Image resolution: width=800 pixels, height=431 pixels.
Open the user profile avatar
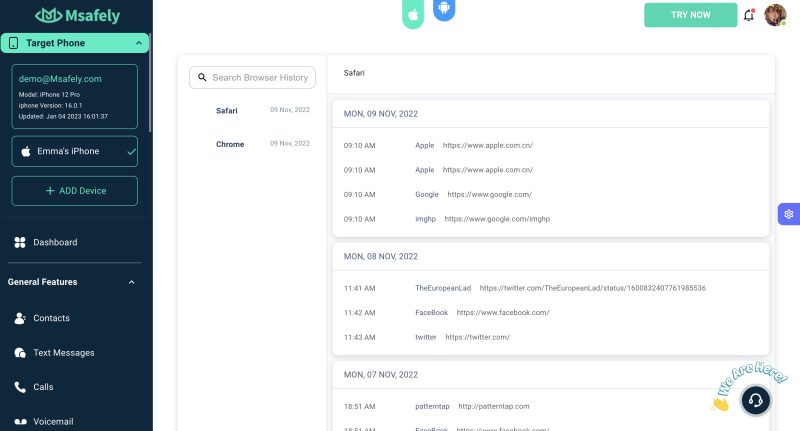coord(775,15)
